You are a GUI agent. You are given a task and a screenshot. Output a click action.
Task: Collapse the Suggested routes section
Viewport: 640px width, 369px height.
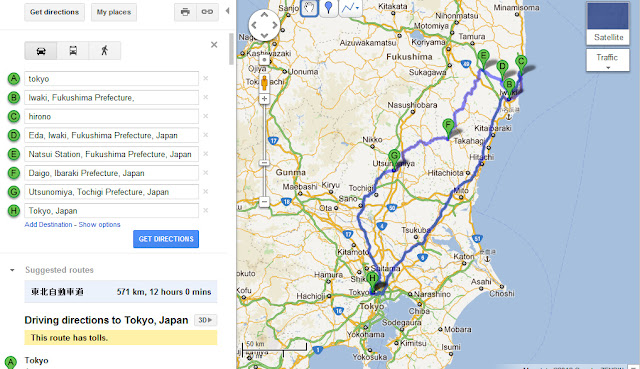click(x=12, y=270)
